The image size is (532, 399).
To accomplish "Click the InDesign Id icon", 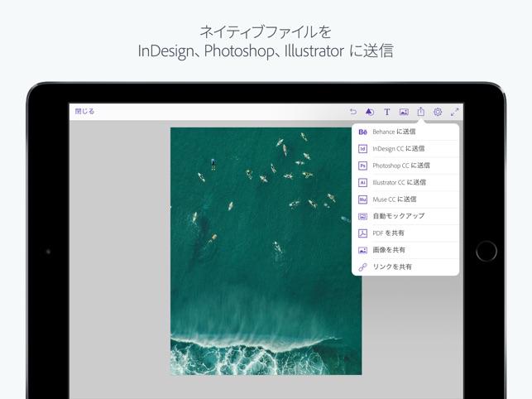I will [x=362, y=149].
